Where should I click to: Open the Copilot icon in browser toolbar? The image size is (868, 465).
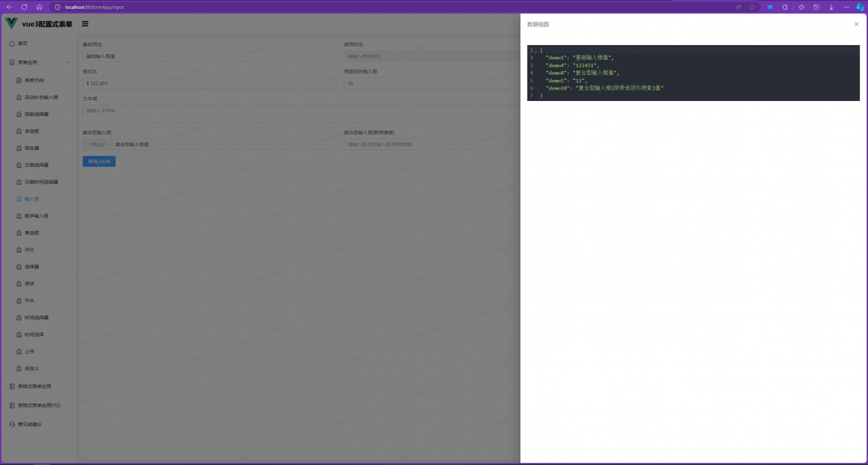click(860, 7)
